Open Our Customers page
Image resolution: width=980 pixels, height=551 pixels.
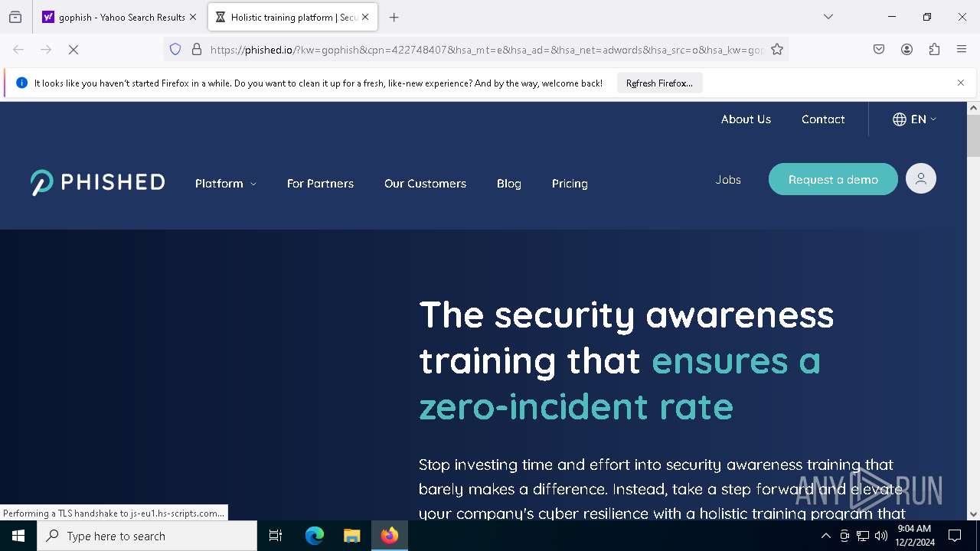coord(425,184)
